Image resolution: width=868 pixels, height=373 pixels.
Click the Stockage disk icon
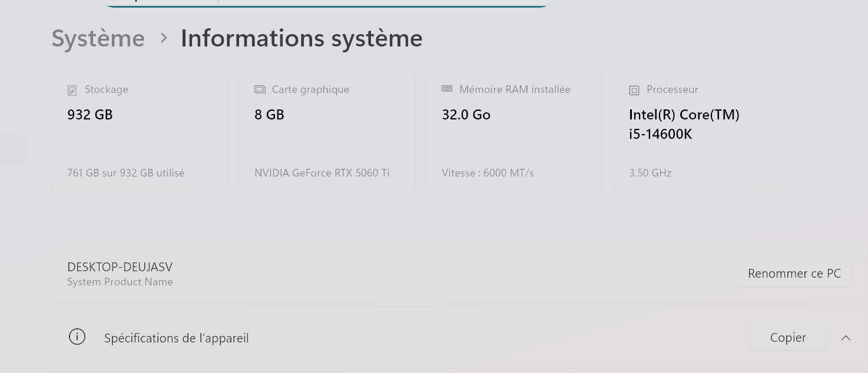coord(72,90)
